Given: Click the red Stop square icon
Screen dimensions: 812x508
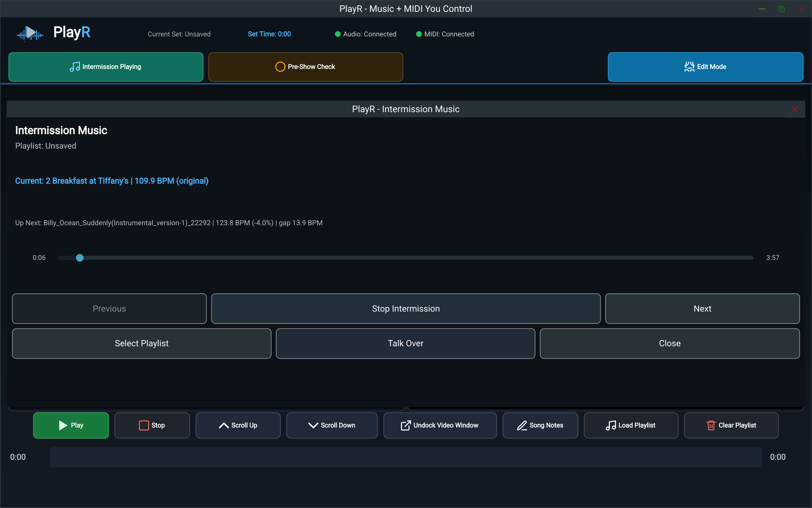Looking at the screenshot, I should tap(144, 425).
